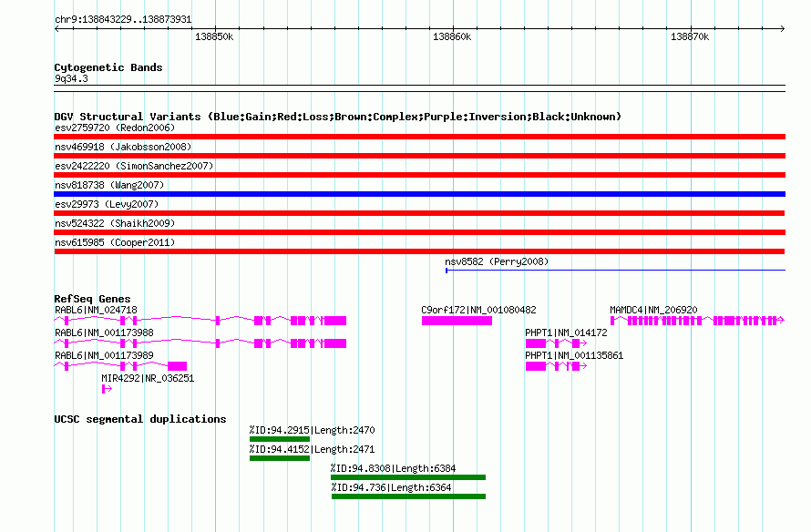Viewport: 811px width, 532px height.
Task: Select the 138850k ruler tick label
Action: click(214, 37)
